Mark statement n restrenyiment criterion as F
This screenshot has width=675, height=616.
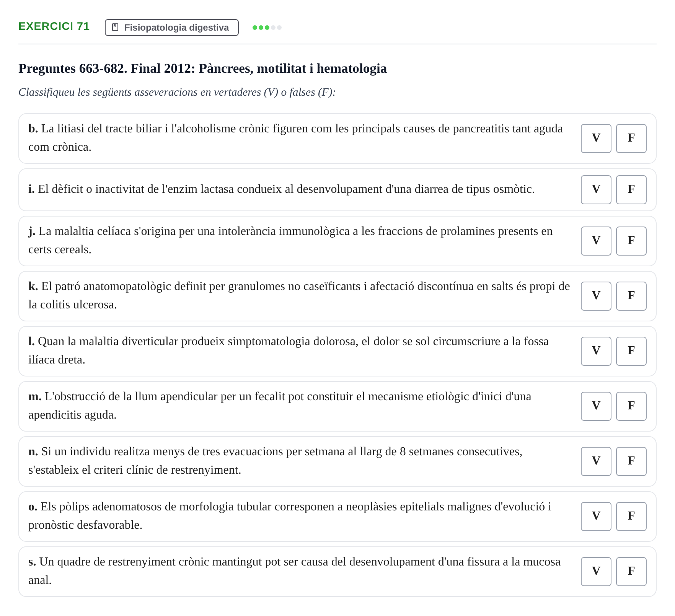(631, 461)
